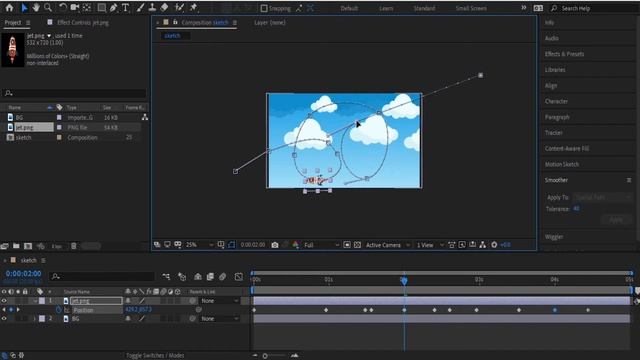Toggle the shy layers hide switch in timeline
640x360 pixels.
pos(198,277)
